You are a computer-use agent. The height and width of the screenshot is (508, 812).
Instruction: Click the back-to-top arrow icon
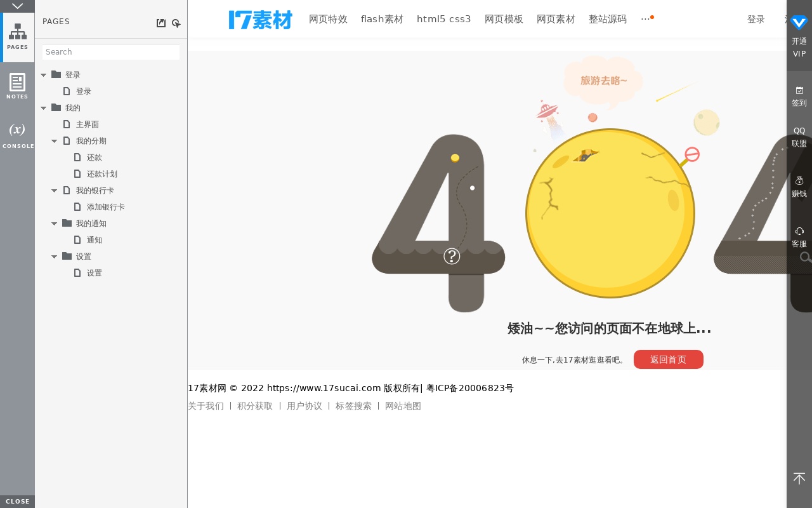click(799, 479)
